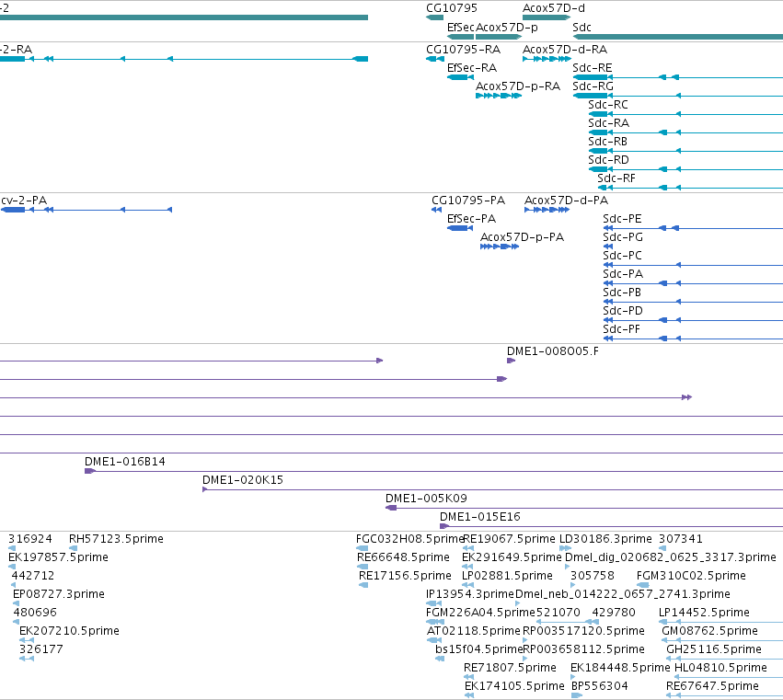Click the Sdc-RF transcript label
Image resolution: width=783 pixels, height=700 pixels.
coord(616,178)
